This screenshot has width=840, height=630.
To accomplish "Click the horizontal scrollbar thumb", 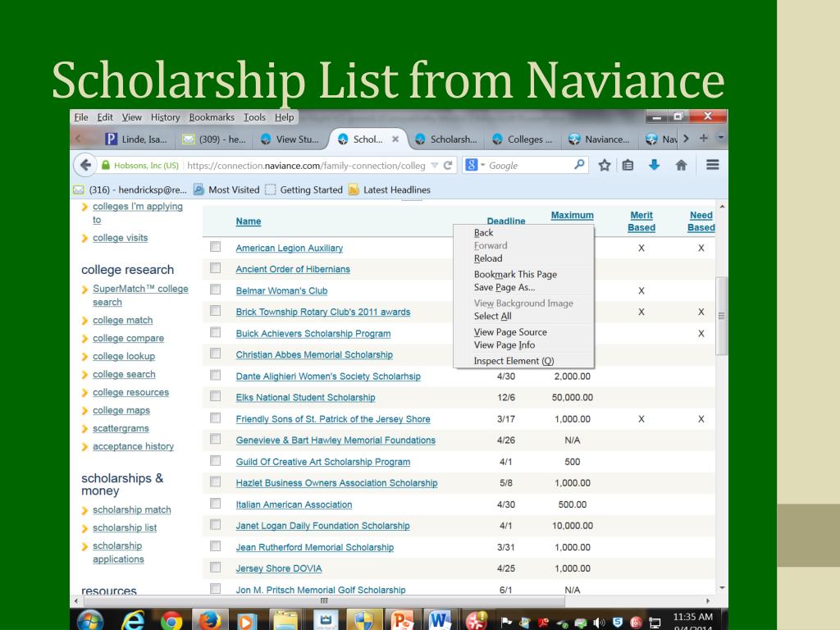I will pos(323,601).
